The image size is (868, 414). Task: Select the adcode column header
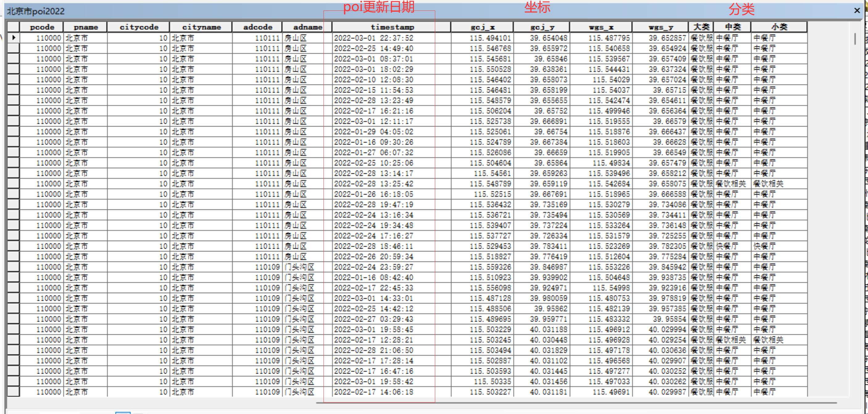coord(257,27)
